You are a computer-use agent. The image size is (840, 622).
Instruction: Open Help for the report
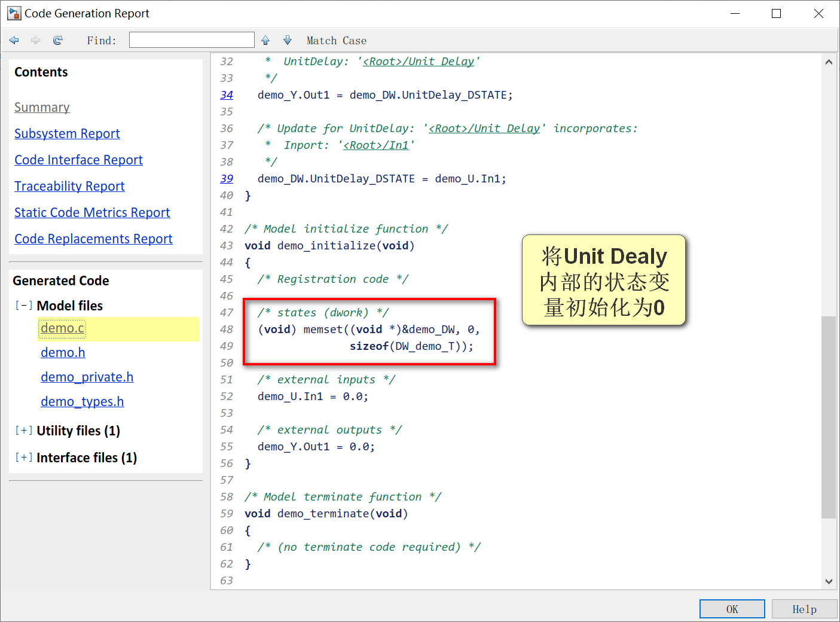[804, 608]
